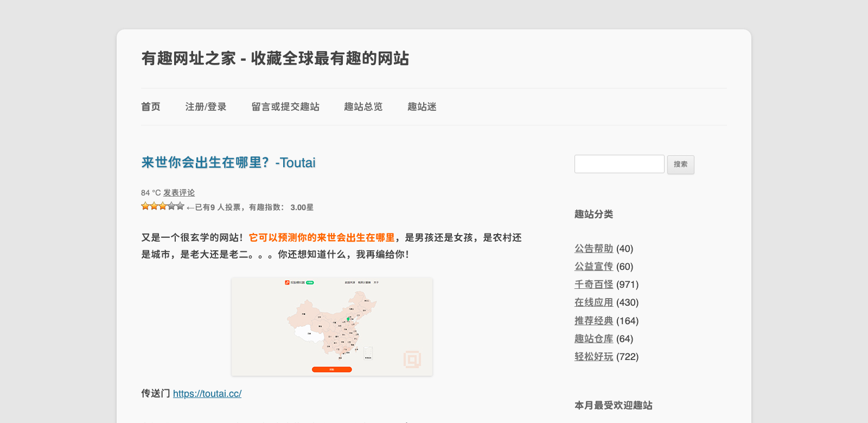Open the 趣站迷 navigation item
Screen dimensions: 868x423
(x=422, y=107)
